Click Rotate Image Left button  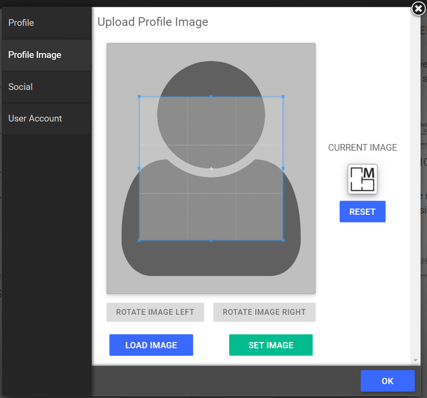pos(155,312)
